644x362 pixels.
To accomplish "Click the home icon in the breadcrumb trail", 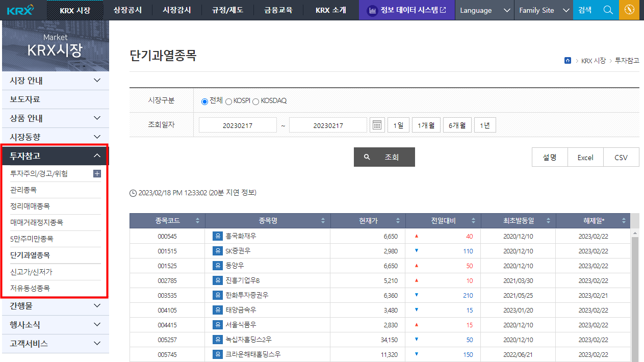I will click(568, 60).
